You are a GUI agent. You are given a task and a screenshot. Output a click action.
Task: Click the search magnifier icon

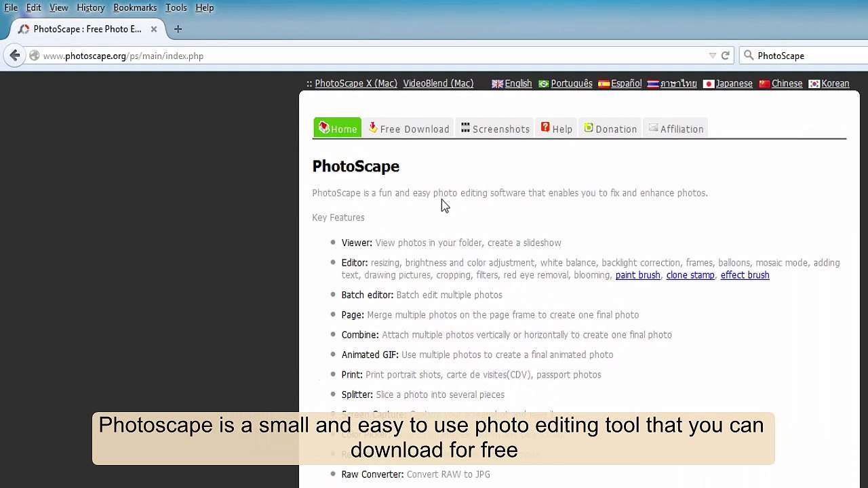click(x=749, y=56)
